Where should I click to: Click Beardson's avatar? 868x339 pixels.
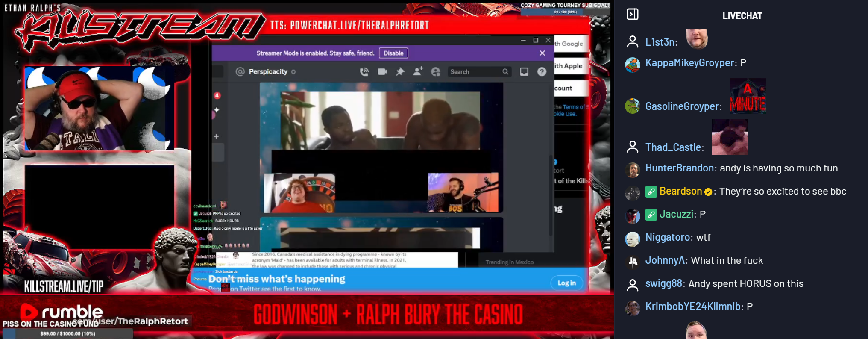632,193
